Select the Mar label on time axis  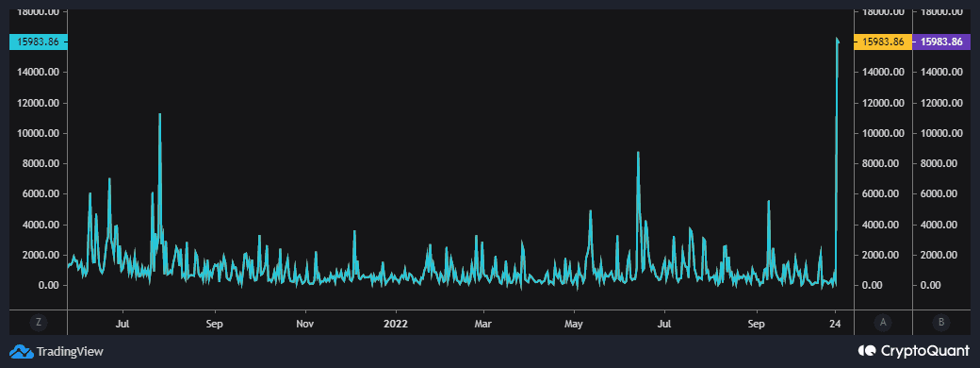(483, 325)
